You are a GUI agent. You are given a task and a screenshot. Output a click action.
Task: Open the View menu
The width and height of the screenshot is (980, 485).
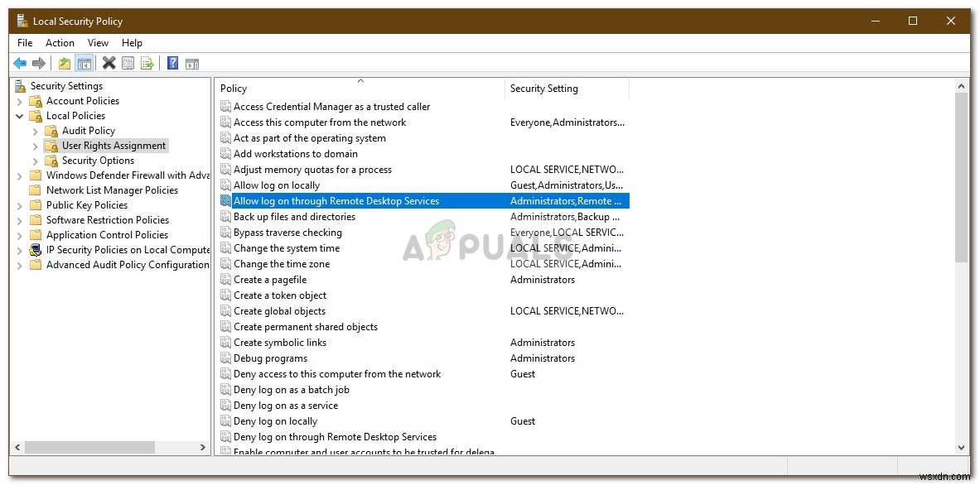click(x=98, y=42)
